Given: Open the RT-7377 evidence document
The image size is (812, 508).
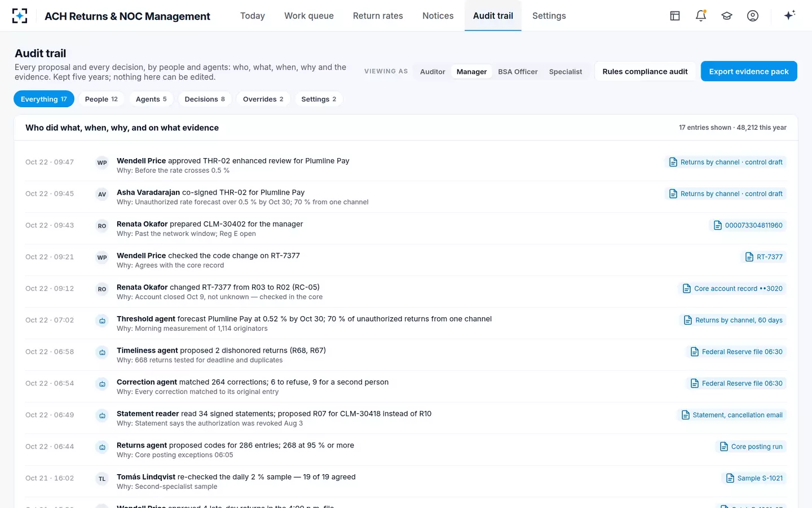Looking at the screenshot, I should pos(764,257).
